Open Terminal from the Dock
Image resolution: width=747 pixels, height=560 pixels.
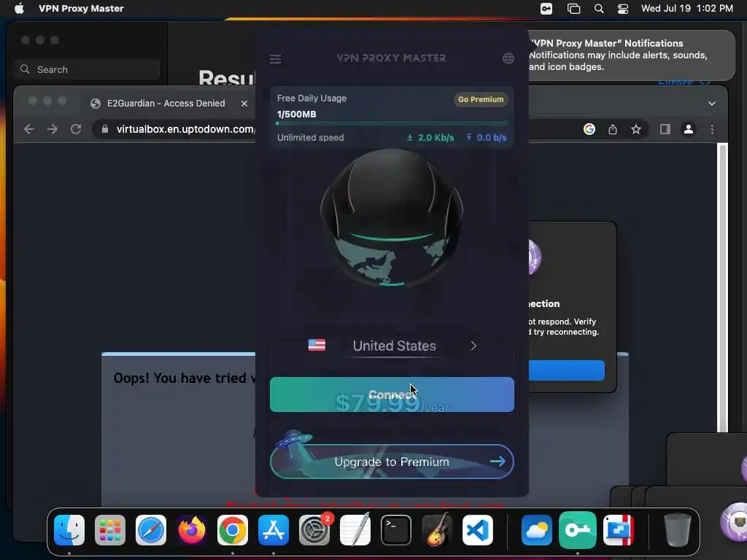click(396, 530)
